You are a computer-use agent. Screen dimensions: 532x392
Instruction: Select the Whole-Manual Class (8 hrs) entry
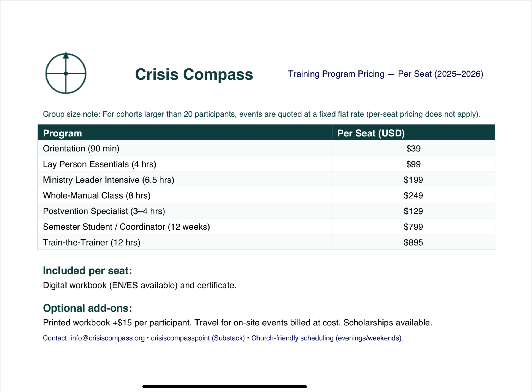pyautogui.click(x=97, y=195)
